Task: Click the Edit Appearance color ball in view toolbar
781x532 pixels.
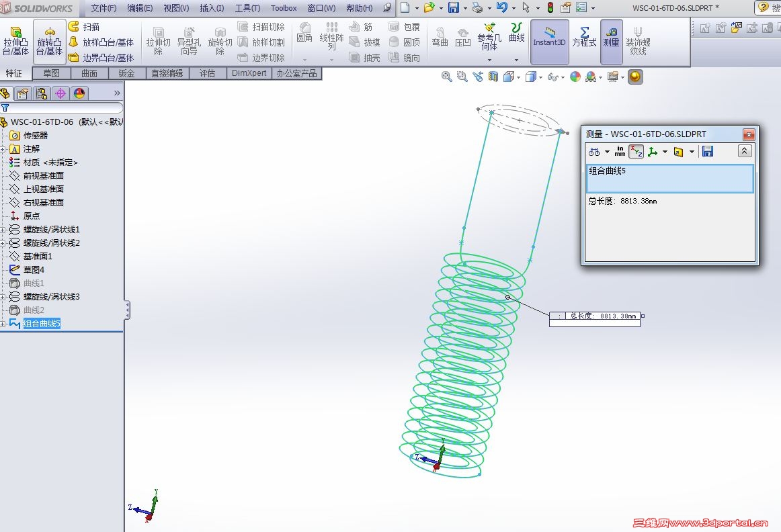Action: click(575, 77)
